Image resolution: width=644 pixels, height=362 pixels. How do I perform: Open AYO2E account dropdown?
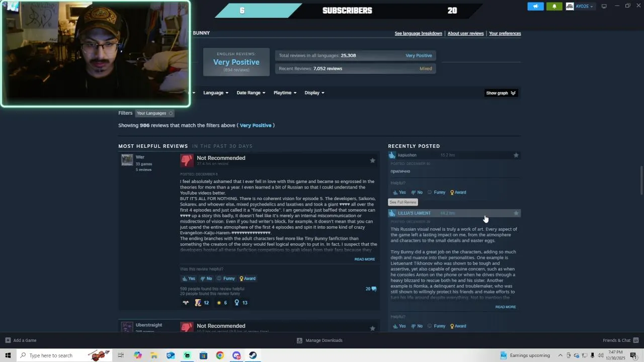(x=580, y=7)
